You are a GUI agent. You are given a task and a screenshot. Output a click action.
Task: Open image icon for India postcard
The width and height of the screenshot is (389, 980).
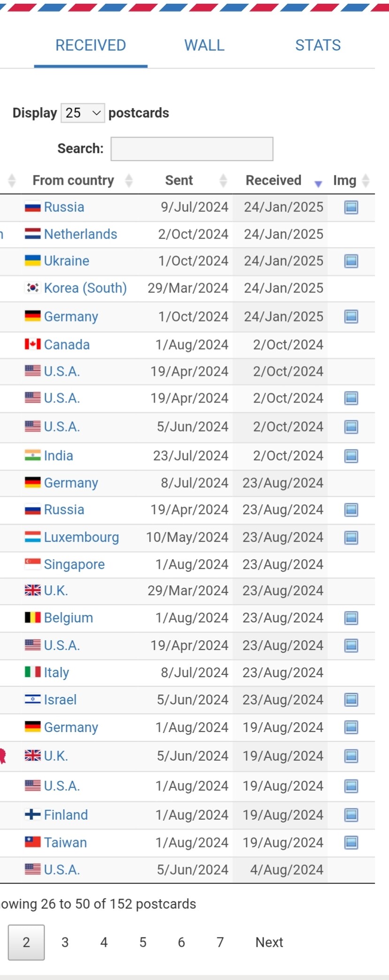coord(351,456)
